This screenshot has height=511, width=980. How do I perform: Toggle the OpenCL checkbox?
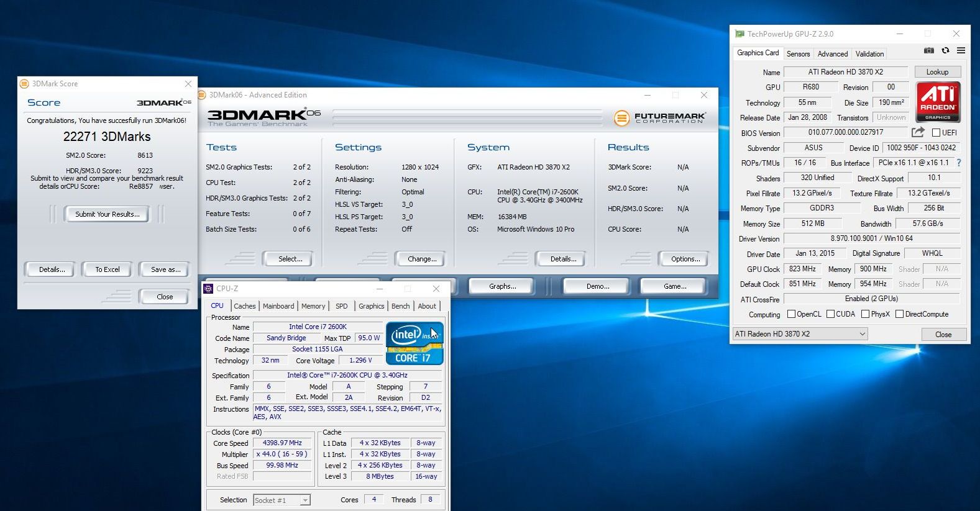791,314
